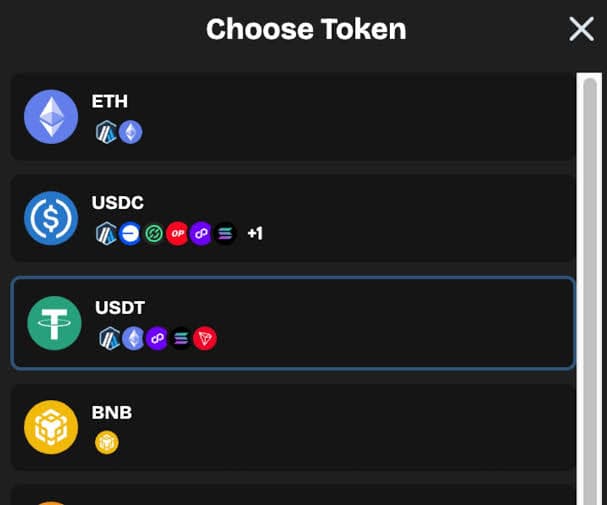Click the large USDC token logo

51,218
